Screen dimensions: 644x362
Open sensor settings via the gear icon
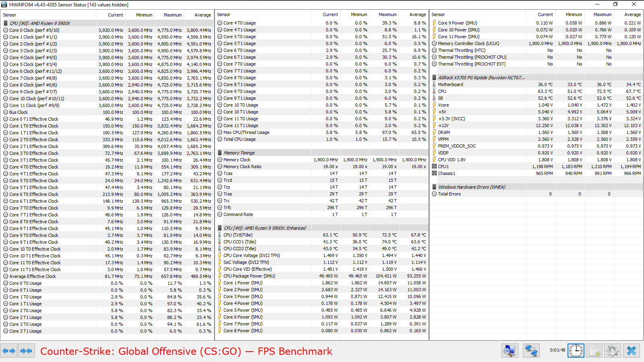point(613,351)
